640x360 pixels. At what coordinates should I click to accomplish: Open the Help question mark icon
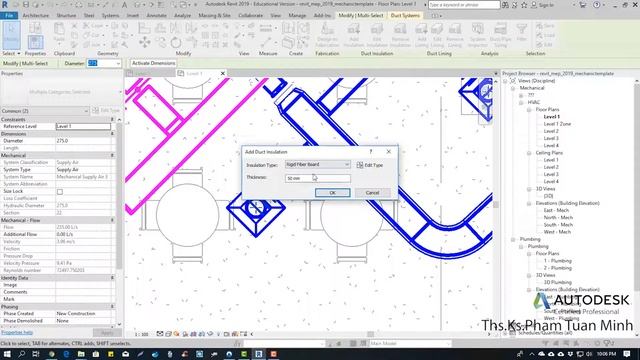[x=597, y=5]
